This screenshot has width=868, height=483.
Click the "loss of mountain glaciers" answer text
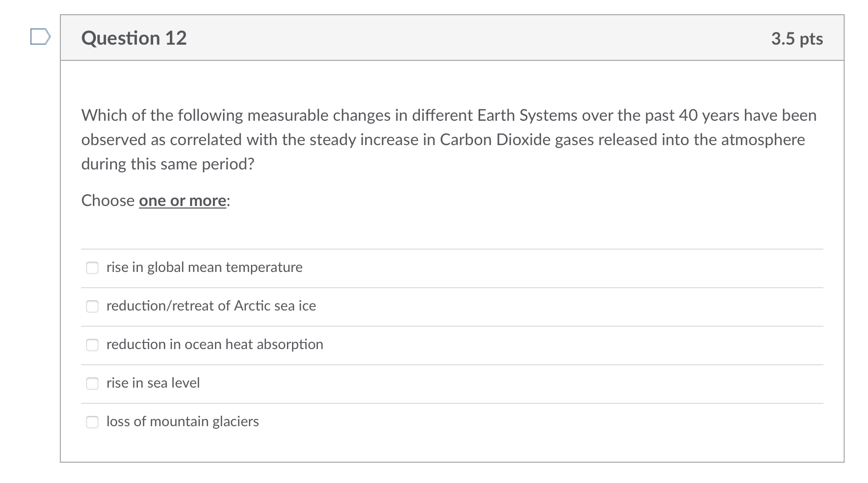pyautogui.click(x=183, y=422)
